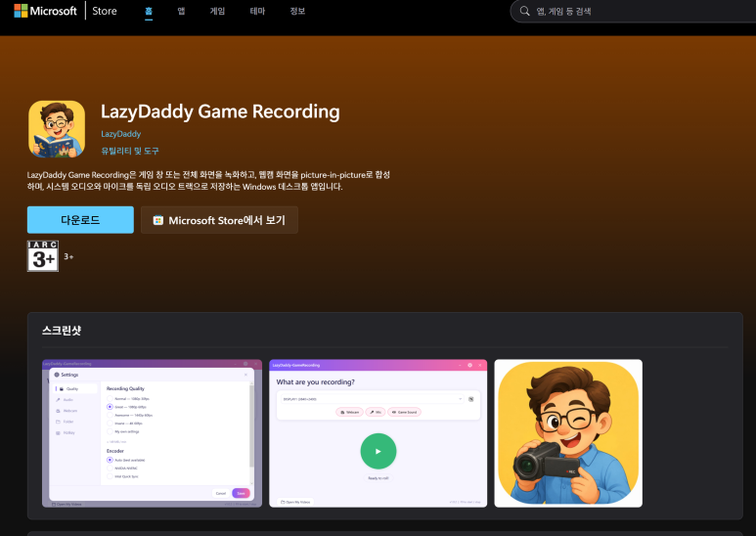Click the 다운로드 button
This screenshot has width=756, height=536.
80,220
